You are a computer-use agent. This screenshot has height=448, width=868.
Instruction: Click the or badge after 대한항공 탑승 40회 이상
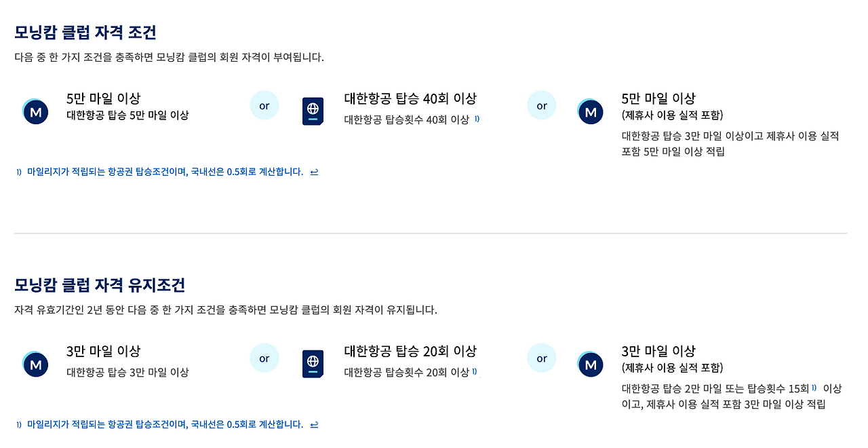[x=542, y=105]
